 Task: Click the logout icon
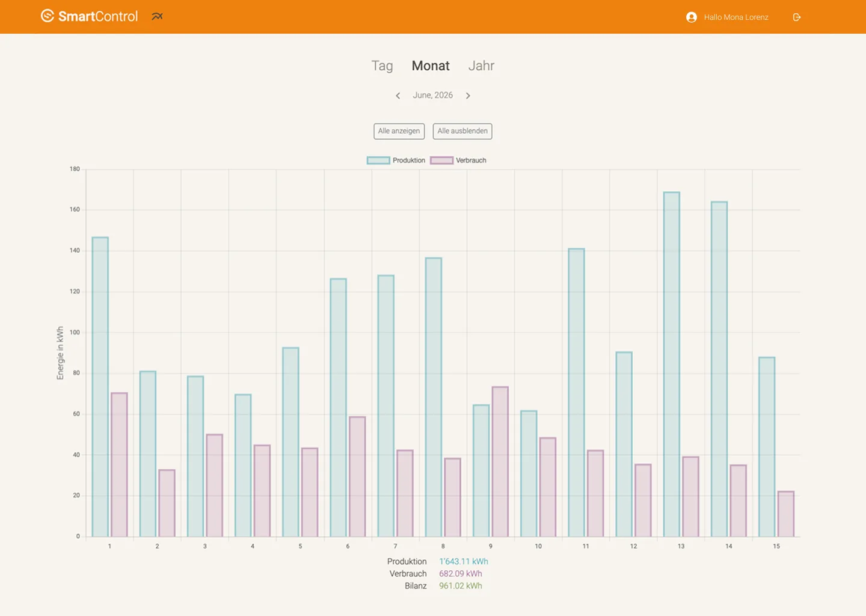pos(797,17)
